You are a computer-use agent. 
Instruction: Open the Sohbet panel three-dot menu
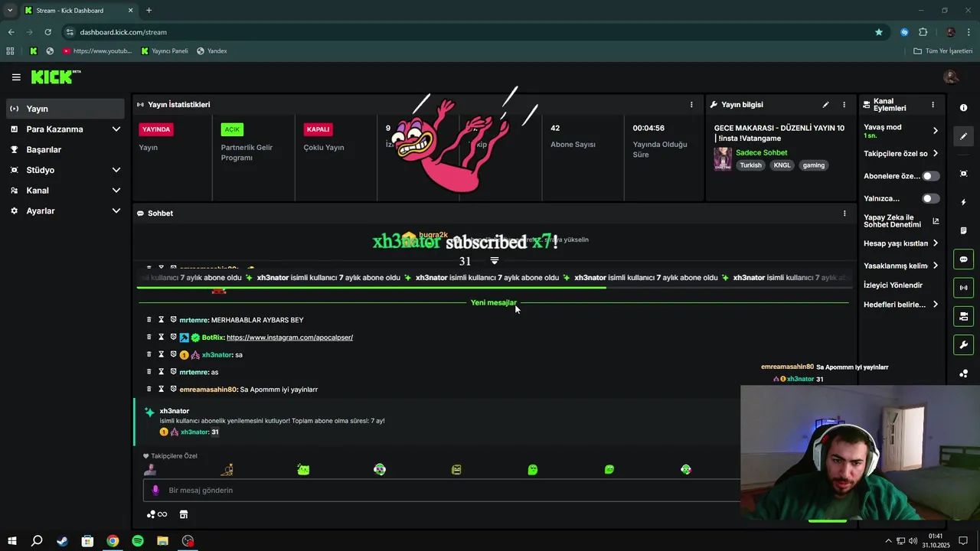click(x=844, y=214)
